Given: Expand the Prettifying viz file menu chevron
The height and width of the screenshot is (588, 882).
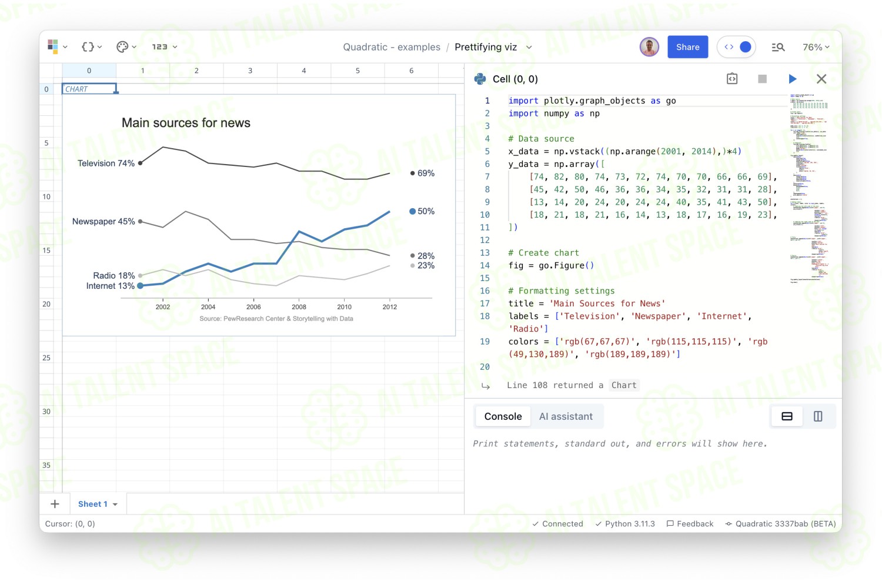Looking at the screenshot, I should [x=529, y=47].
